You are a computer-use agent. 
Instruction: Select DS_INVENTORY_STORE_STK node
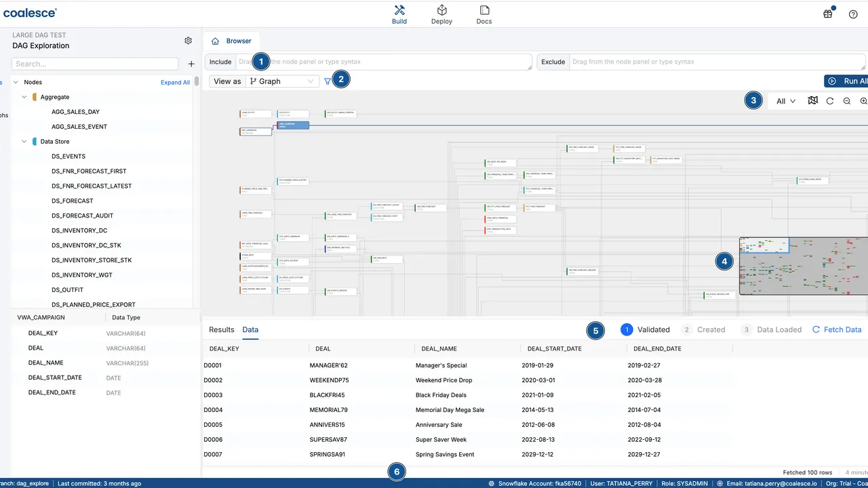coord(92,260)
